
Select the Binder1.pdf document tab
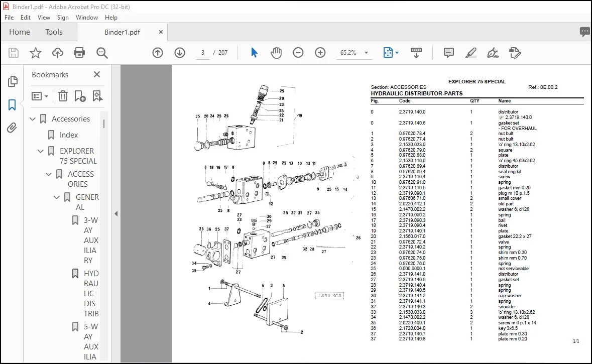click(x=122, y=33)
